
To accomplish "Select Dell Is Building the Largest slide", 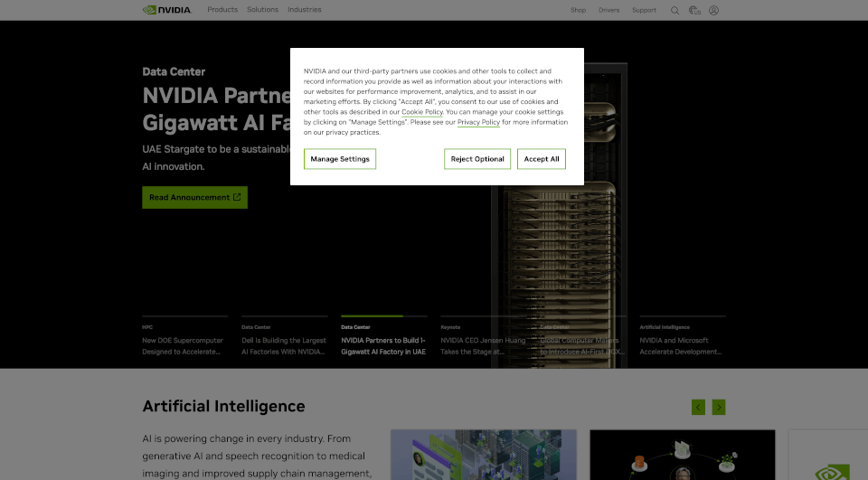I will pos(285,336).
